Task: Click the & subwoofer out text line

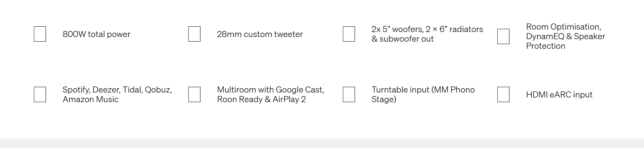Action: [402, 39]
